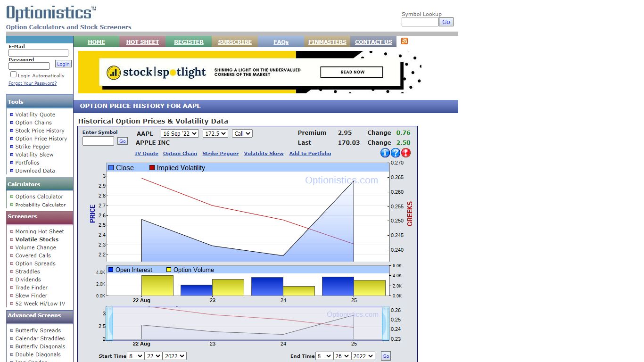This screenshot has width=644, height=362.
Task: Go to the HOME tab
Action: click(96, 42)
